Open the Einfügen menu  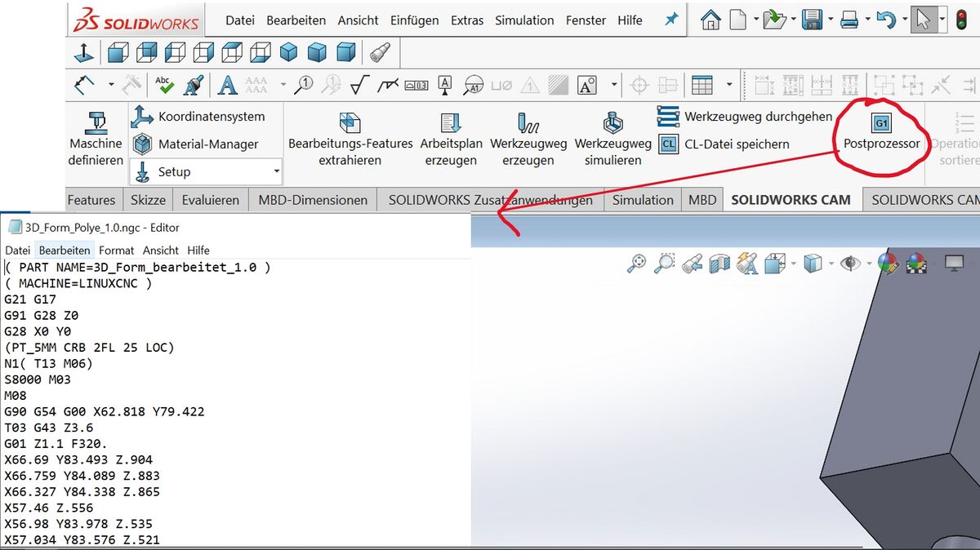click(415, 20)
